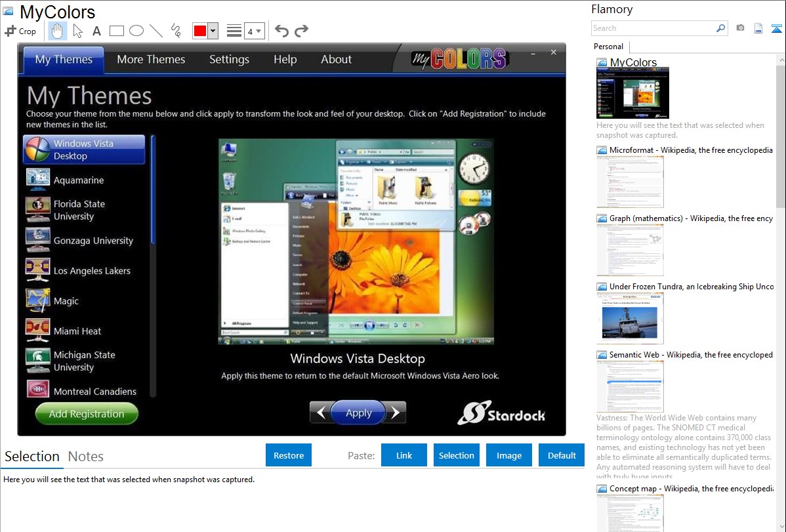Click the Add Registration button

[87, 414]
